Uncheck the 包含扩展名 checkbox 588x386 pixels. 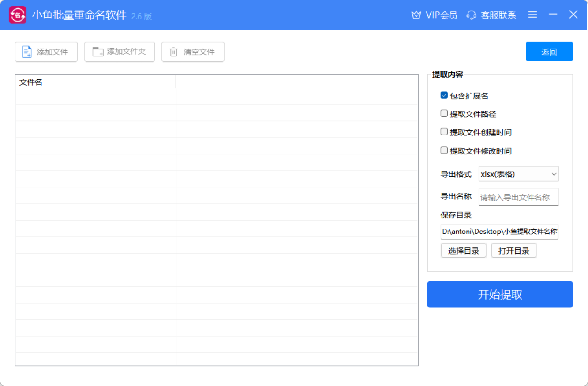[444, 95]
